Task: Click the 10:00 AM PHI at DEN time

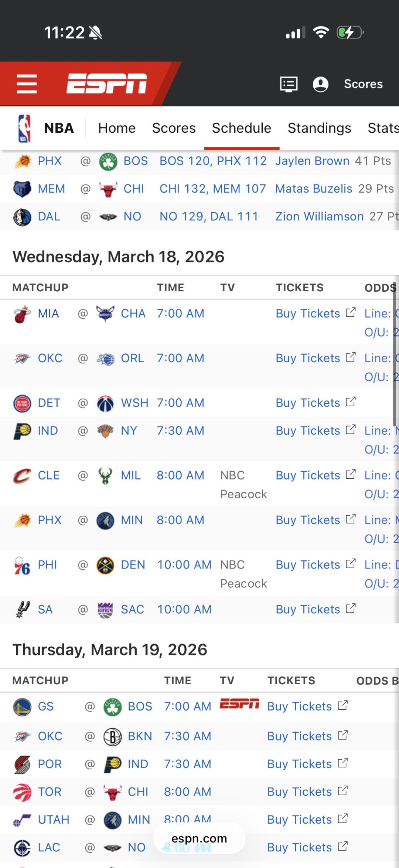Action: click(184, 565)
